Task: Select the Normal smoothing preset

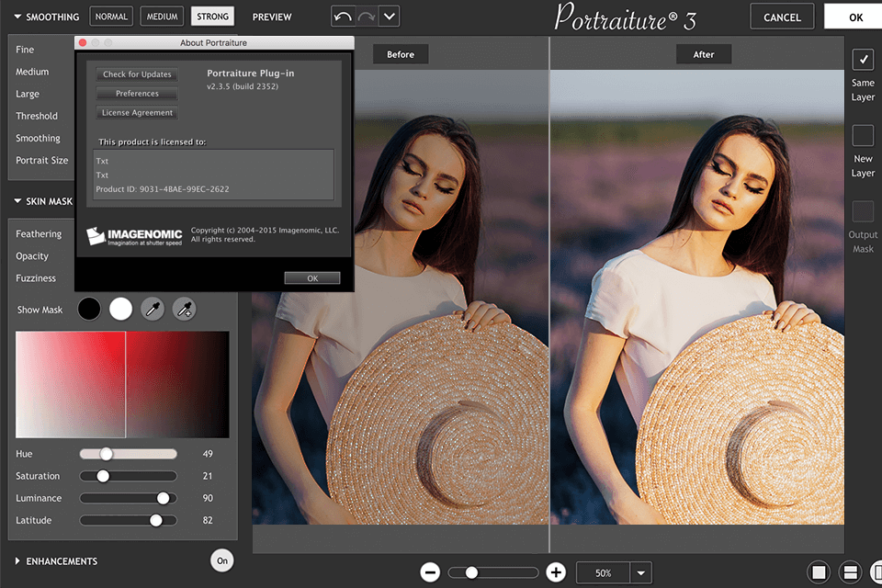Action: pyautogui.click(x=111, y=17)
